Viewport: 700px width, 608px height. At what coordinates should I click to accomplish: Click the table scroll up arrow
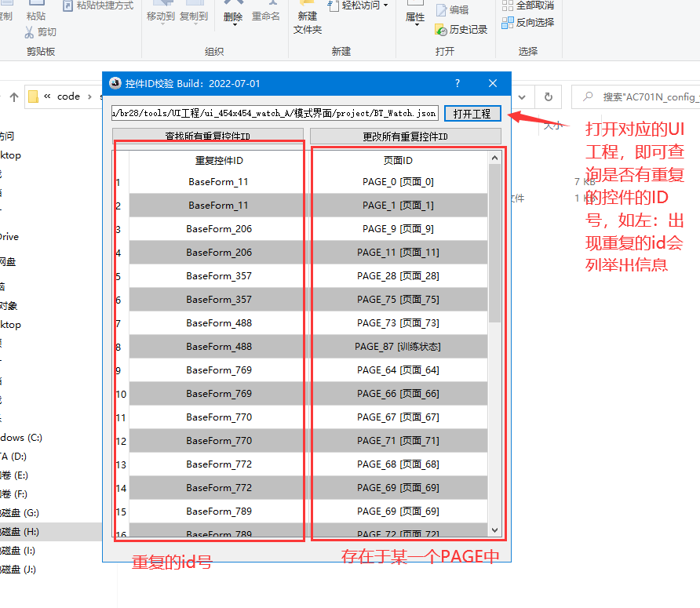pos(494,158)
